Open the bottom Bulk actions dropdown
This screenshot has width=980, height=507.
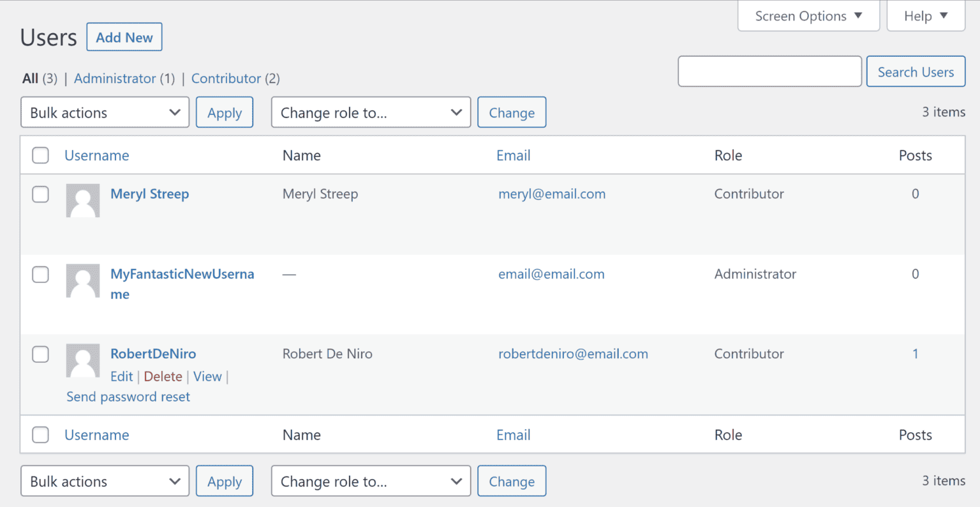(105, 481)
